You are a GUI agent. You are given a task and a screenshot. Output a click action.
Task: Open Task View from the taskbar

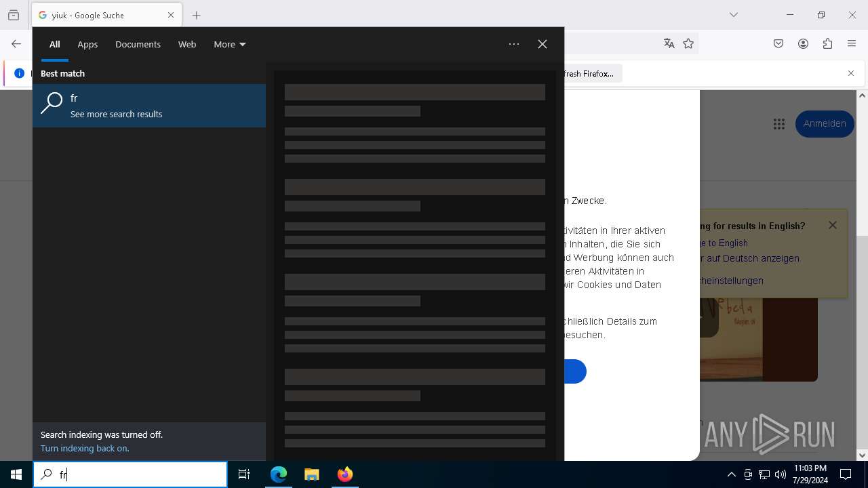tap(244, 474)
